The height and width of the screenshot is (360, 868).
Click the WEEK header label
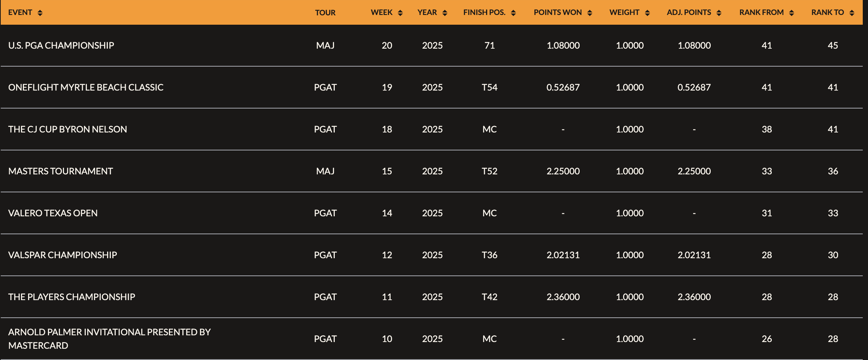click(x=382, y=12)
